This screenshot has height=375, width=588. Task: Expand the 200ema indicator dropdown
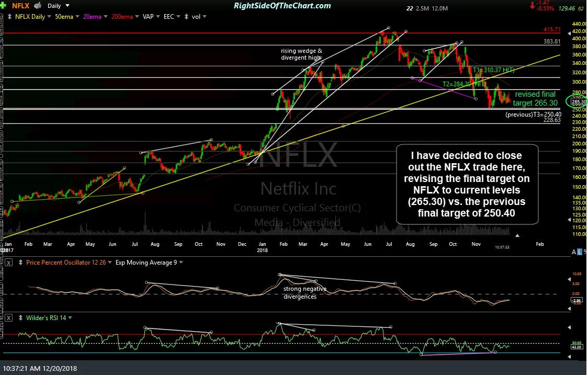pyautogui.click(x=137, y=17)
